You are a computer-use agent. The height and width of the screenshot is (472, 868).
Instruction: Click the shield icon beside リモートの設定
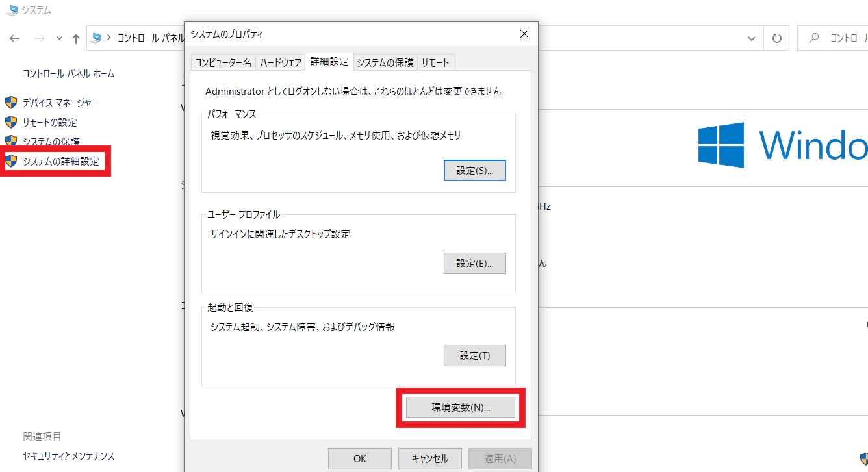pyautogui.click(x=10, y=122)
